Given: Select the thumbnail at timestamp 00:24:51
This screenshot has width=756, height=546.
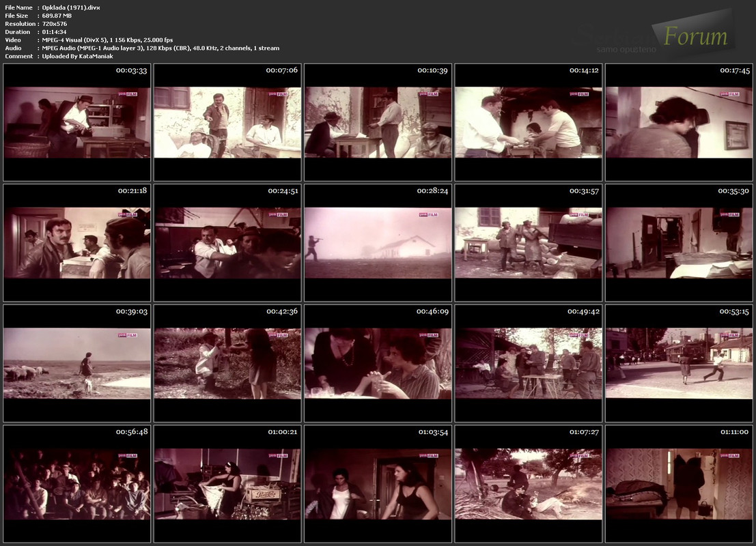Looking at the screenshot, I should [227, 243].
